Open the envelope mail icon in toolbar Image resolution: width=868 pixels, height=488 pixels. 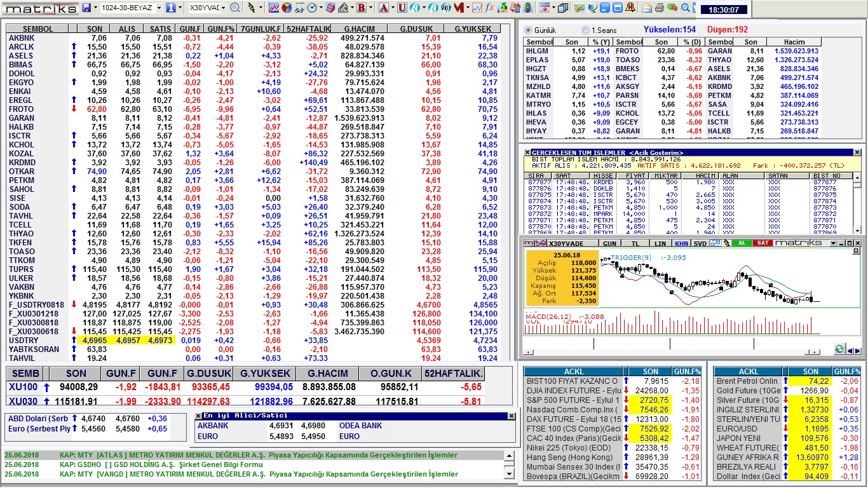tap(646, 8)
